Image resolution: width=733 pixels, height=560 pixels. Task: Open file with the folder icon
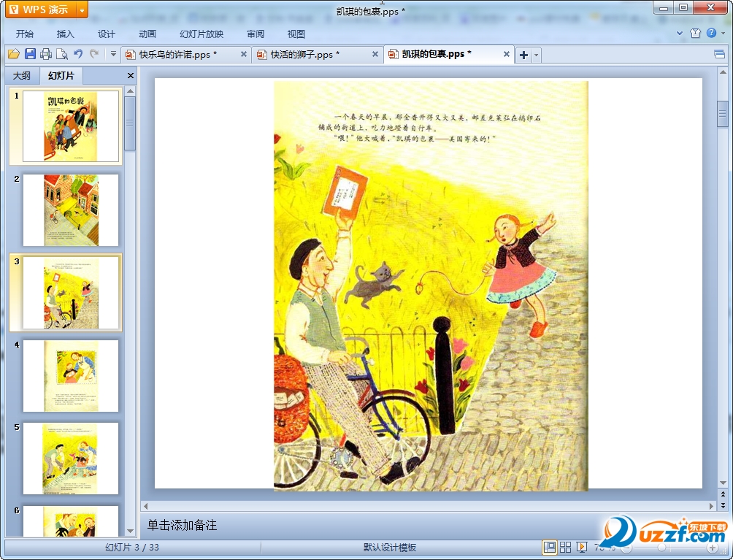14,54
